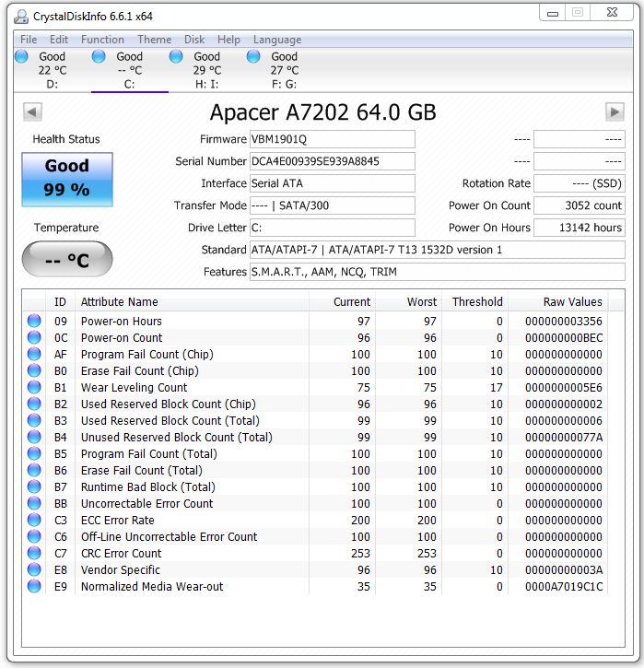Image resolution: width=644 pixels, height=668 pixels.
Task: Click the Good 99 % health status button
Action: tap(67, 180)
